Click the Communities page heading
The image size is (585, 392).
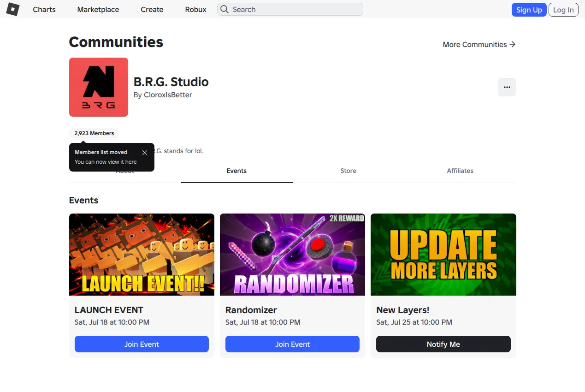(116, 42)
